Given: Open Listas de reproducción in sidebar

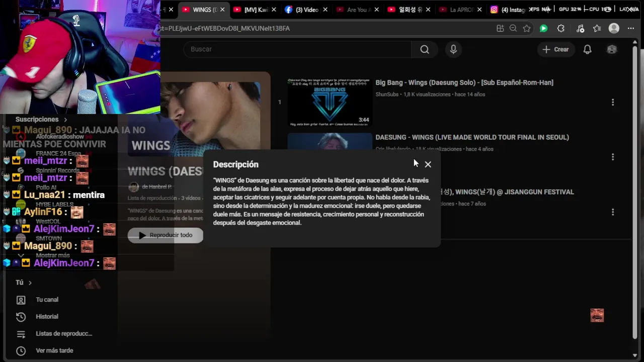Looking at the screenshot, I should (64, 334).
